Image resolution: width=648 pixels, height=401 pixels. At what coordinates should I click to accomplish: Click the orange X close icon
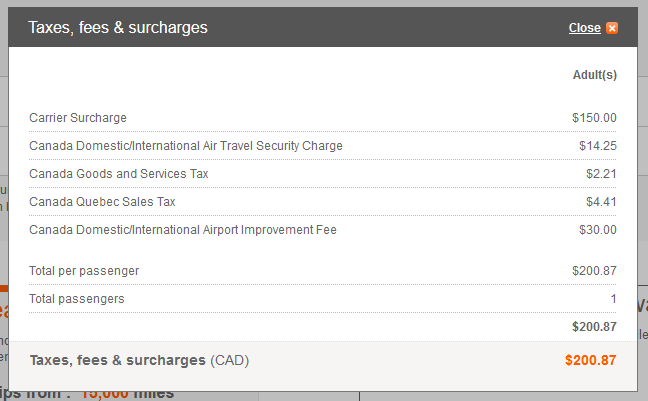[x=612, y=28]
